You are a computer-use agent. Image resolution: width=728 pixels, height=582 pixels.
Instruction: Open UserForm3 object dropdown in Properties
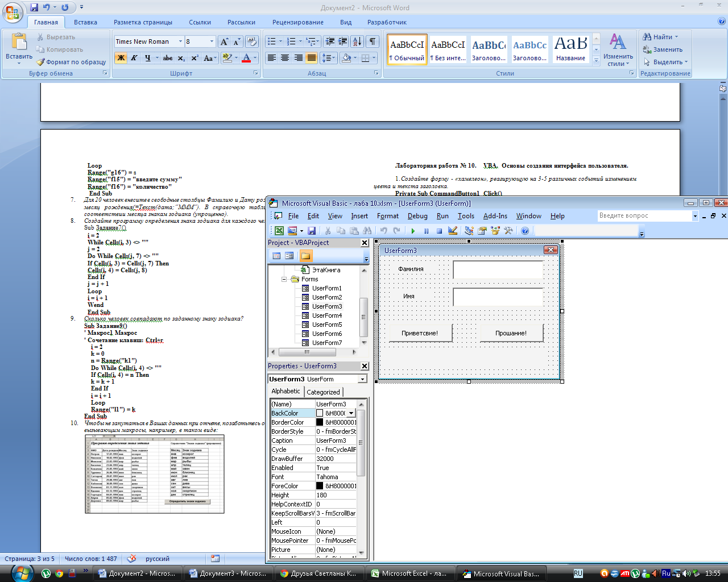click(x=362, y=379)
